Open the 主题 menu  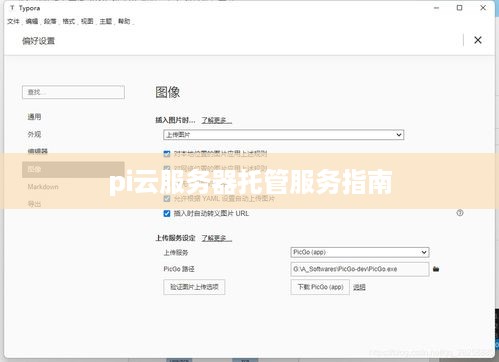coord(106,21)
